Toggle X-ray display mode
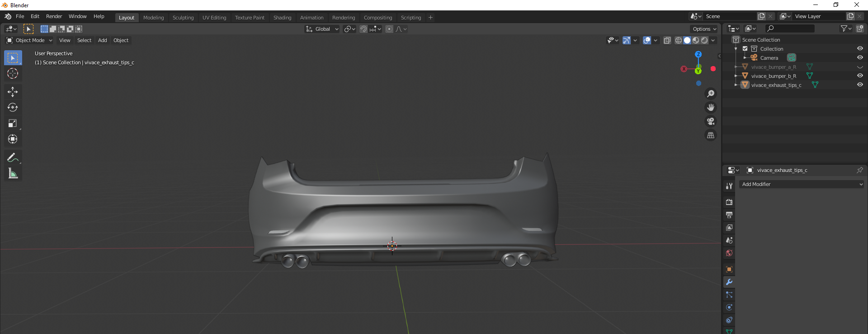 (x=667, y=40)
